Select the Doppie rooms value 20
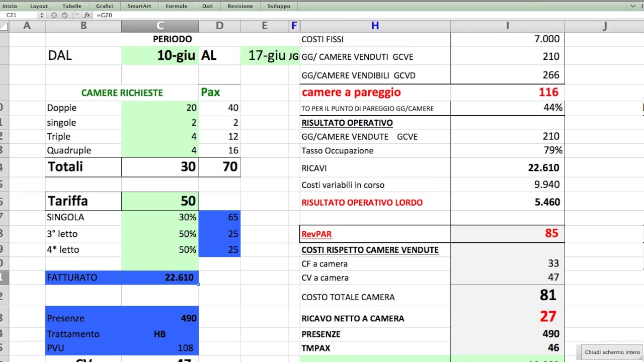644x362 pixels. coord(160,108)
